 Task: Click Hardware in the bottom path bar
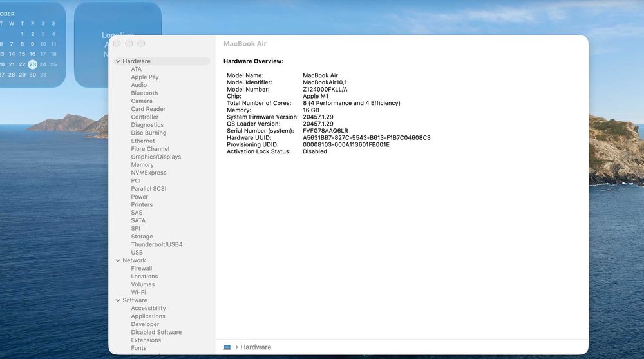(x=256, y=347)
